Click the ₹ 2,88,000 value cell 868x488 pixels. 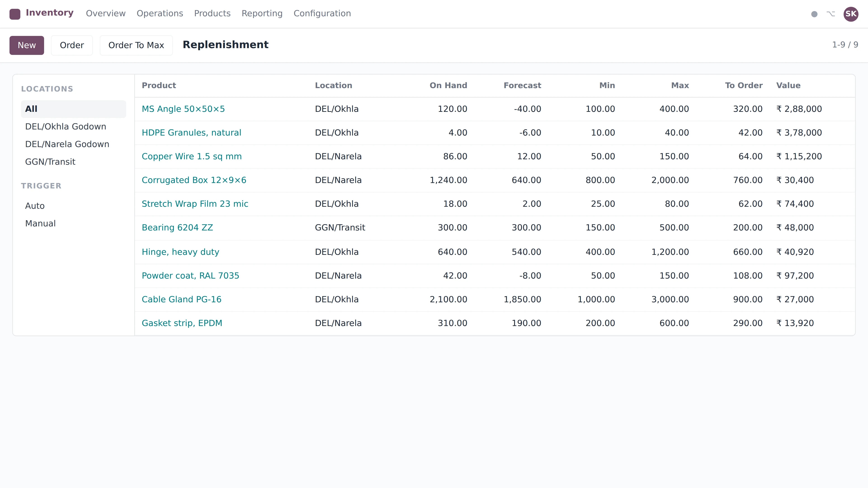point(799,109)
